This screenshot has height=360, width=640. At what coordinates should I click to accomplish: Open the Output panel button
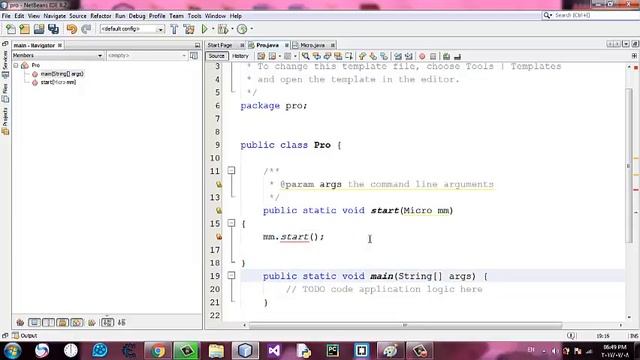pyautogui.click(x=24, y=336)
